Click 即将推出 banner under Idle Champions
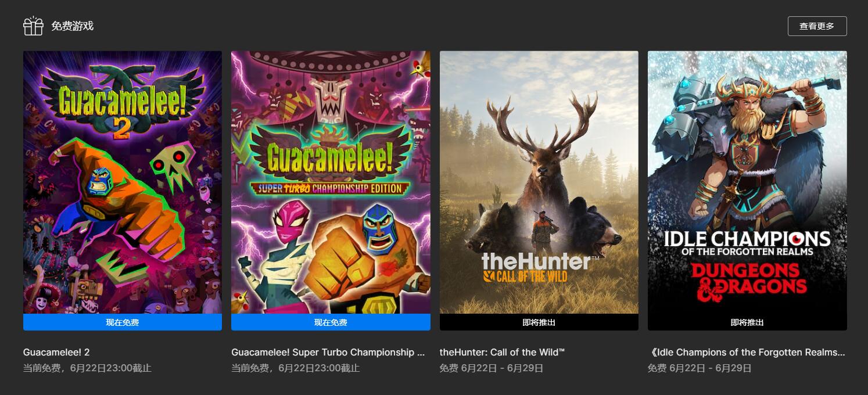Viewport: 868px width, 395px height. pyautogui.click(x=747, y=322)
